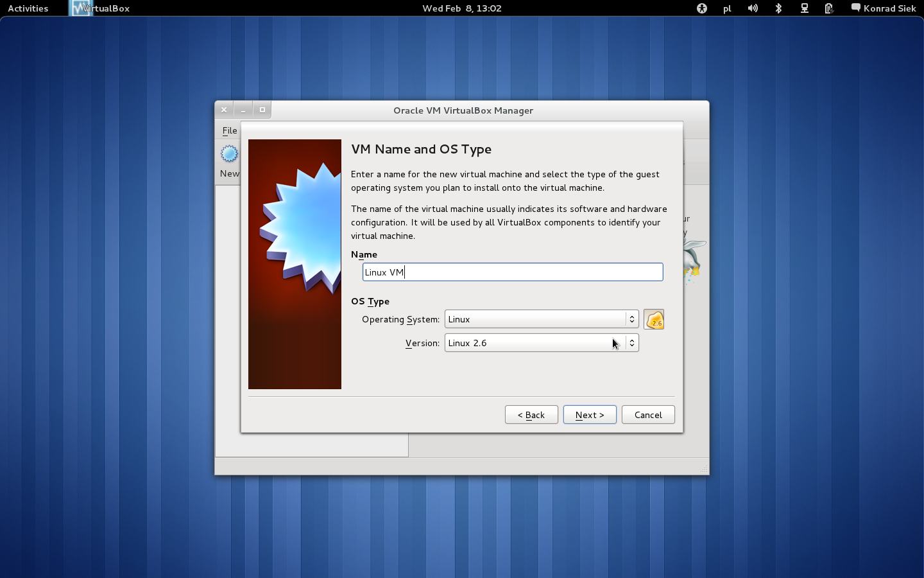Focus the Name field containing Linux VM

(x=513, y=272)
